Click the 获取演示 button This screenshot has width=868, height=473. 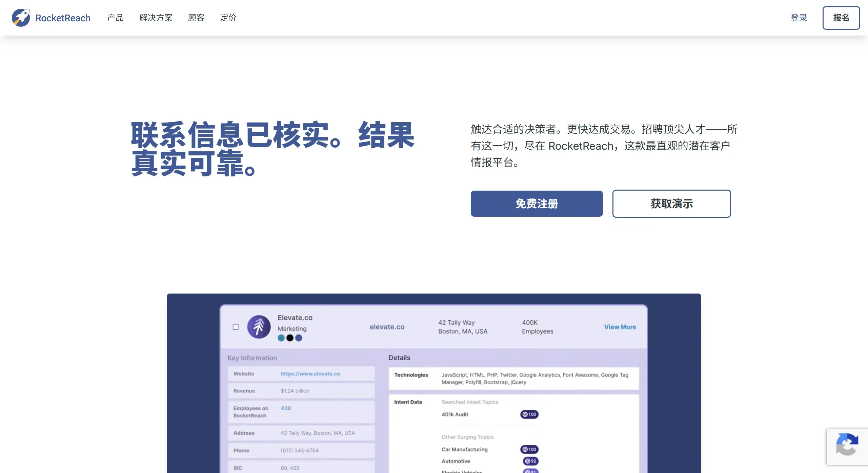671,203
